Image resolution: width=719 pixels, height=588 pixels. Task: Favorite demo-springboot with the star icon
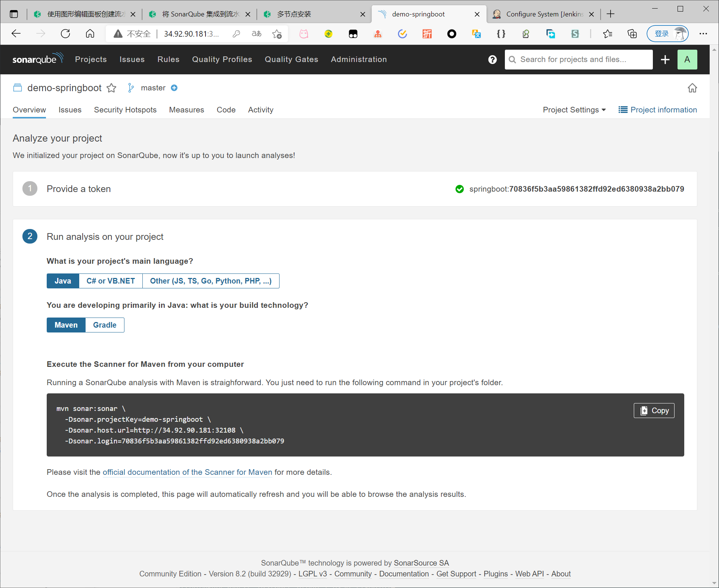pos(111,88)
